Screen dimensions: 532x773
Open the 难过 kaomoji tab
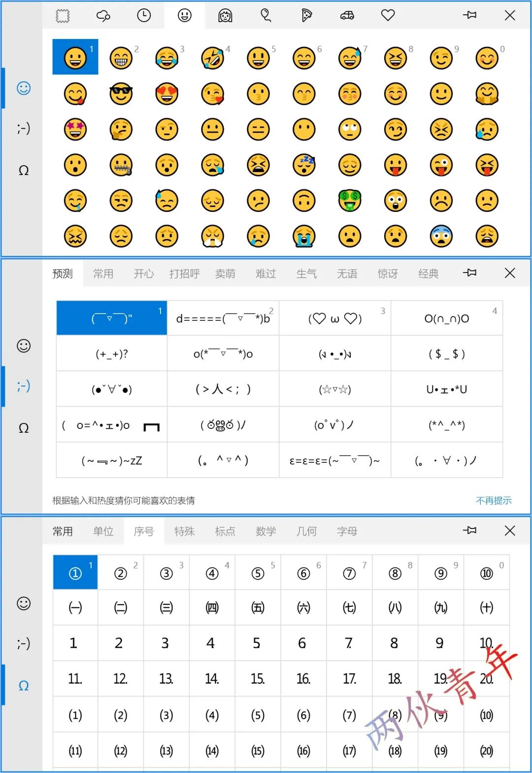point(266,274)
